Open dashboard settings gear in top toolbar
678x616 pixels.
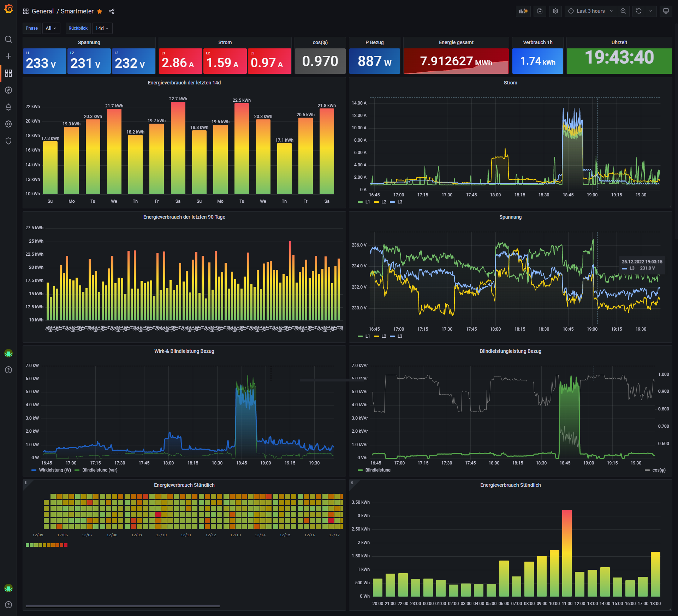(x=555, y=11)
